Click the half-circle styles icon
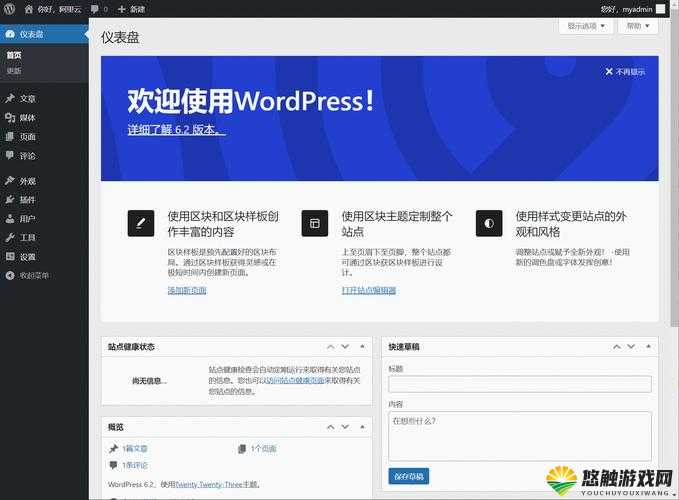Viewport: 679px width, 500px height. (x=489, y=223)
